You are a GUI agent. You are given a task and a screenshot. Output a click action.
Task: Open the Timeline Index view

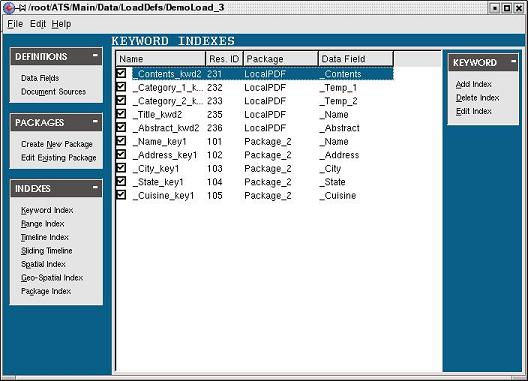click(x=44, y=237)
